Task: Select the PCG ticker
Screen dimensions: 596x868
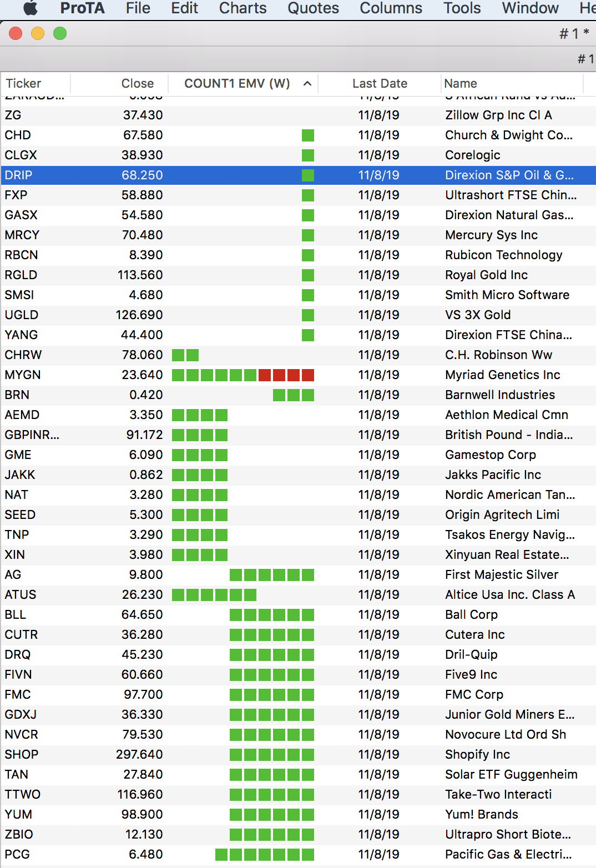Action: click(x=17, y=855)
